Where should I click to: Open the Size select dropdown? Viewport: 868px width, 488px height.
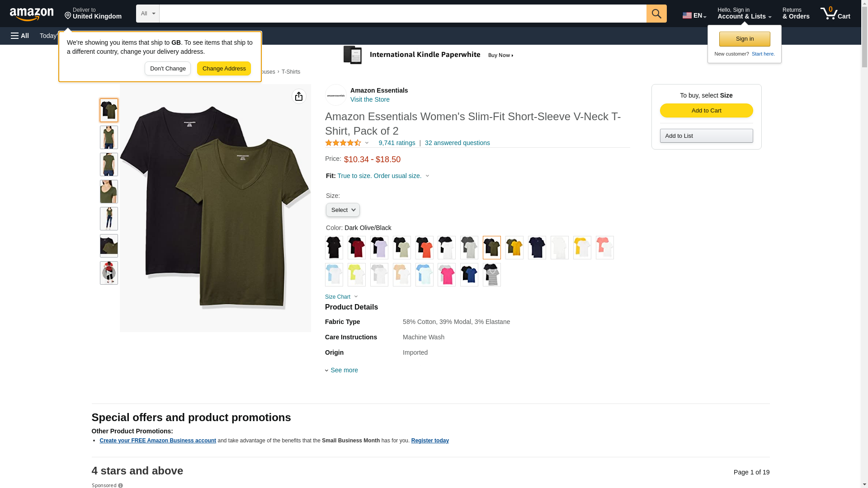pos(343,210)
